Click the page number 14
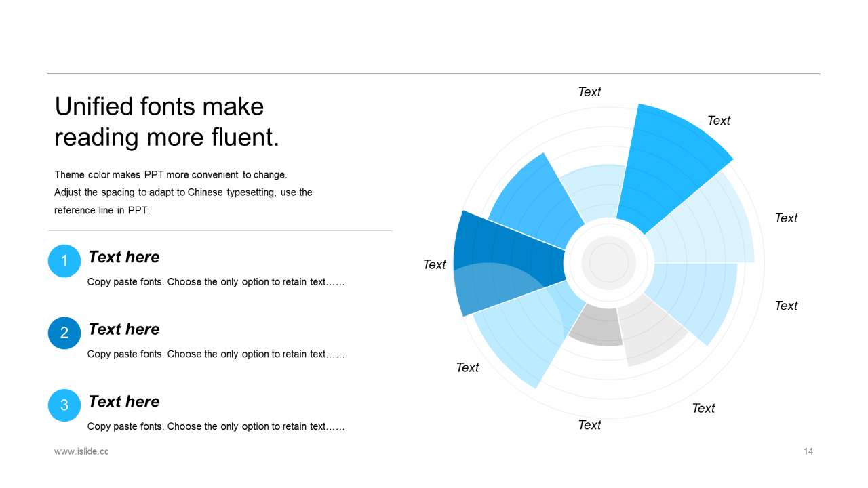Screen dimensions: 868x488 (808, 451)
